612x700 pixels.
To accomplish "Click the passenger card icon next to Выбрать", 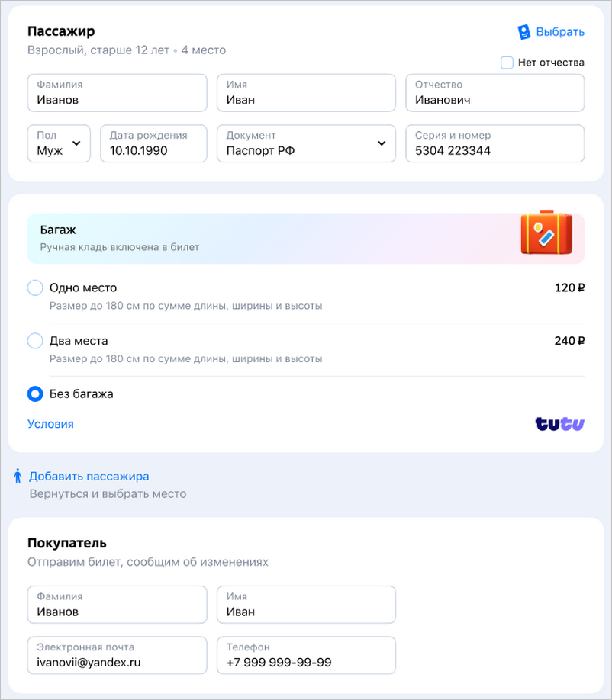I will (x=523, y=32).
